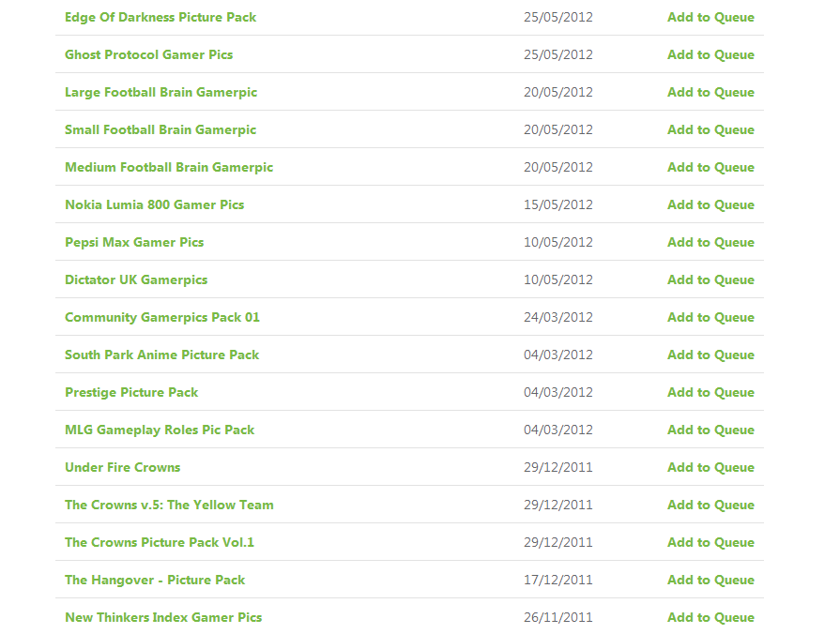The width and height of the screenshot is (840, 634).
Task: Open the MLG Gameplay Roles Pic Pack link
Action: click(x=160, y=430)
